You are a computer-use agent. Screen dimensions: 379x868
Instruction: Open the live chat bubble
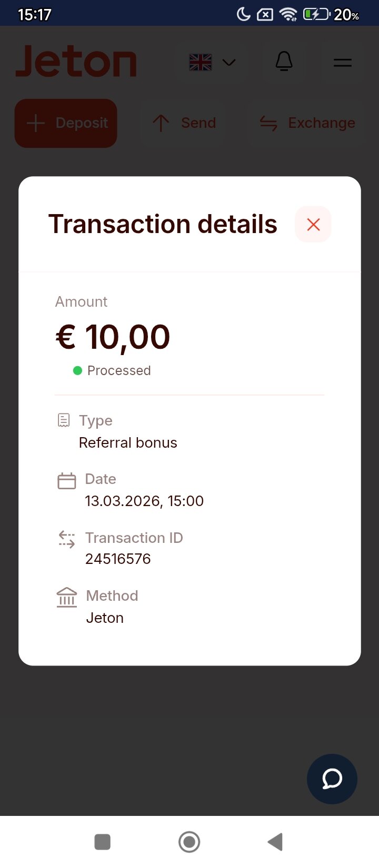click(x=332, y=779)
